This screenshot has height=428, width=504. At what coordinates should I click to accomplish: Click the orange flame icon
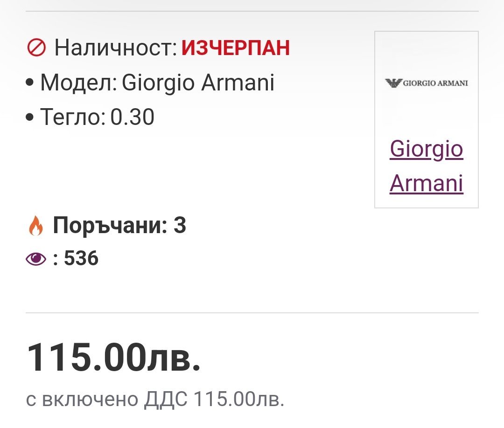36,226
